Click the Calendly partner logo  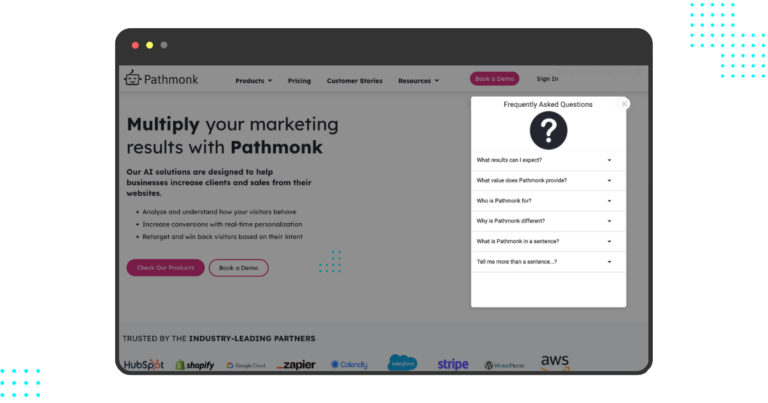coord(349,364)
